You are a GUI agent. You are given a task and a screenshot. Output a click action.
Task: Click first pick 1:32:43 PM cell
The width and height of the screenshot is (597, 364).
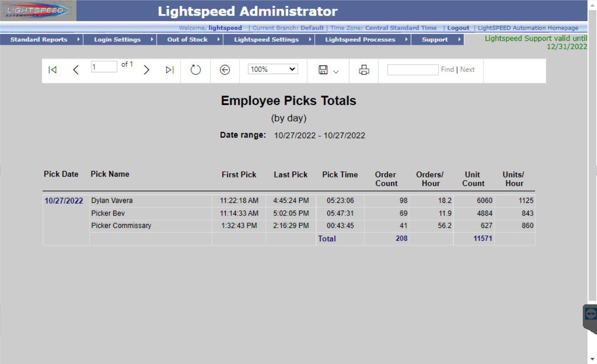[239, 226]
